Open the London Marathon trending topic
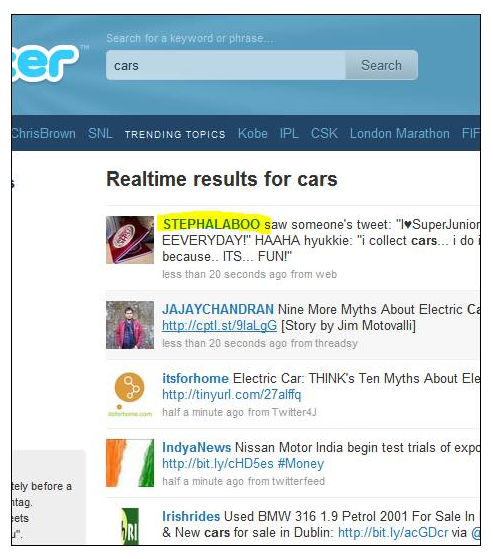The width and height of the screenshot is (493, 559). (x=400, y=134)
